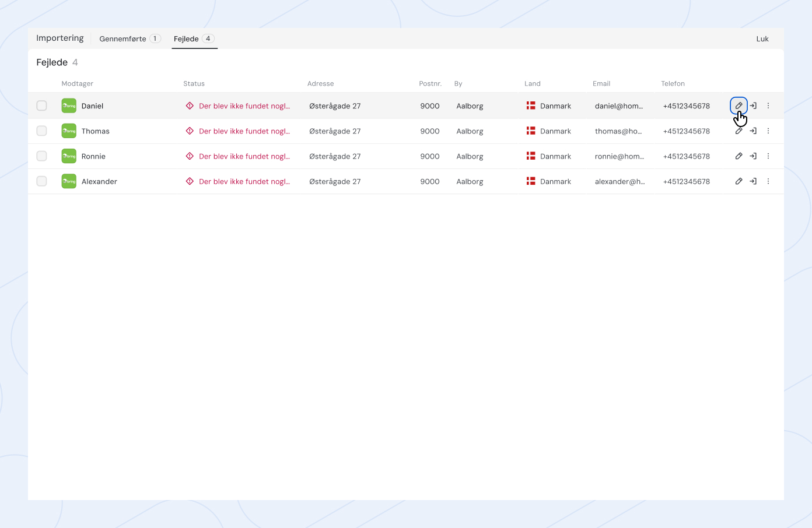Click the pencil edit icon in Ronnie's row
The width and height of the screenshot is (812, 528).
tap(738, 156)
